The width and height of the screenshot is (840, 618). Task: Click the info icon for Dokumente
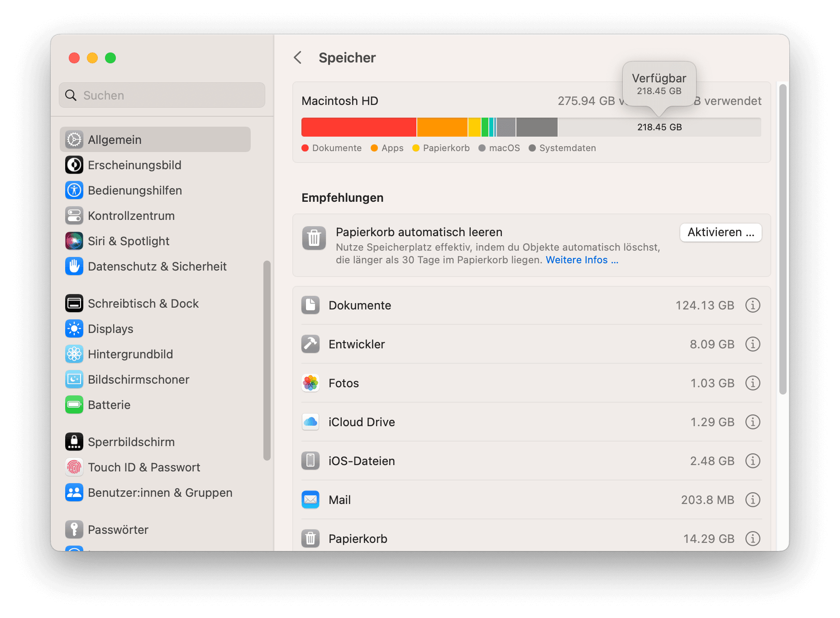753,305
